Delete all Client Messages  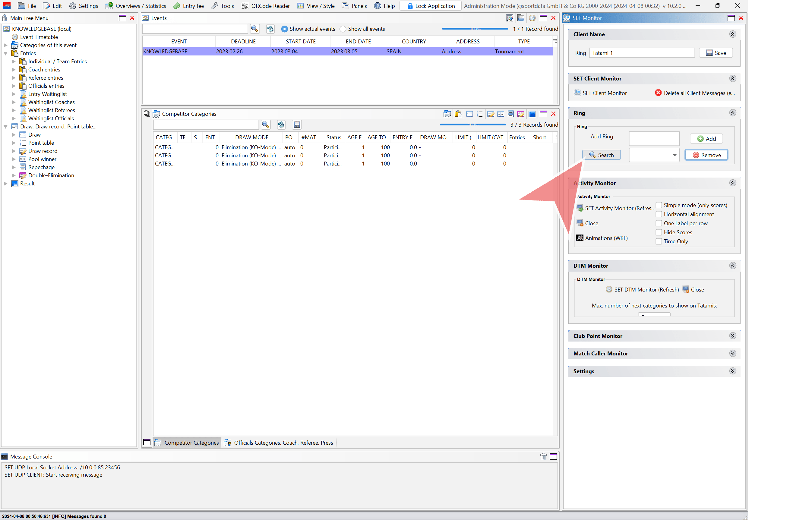[695, 93]
